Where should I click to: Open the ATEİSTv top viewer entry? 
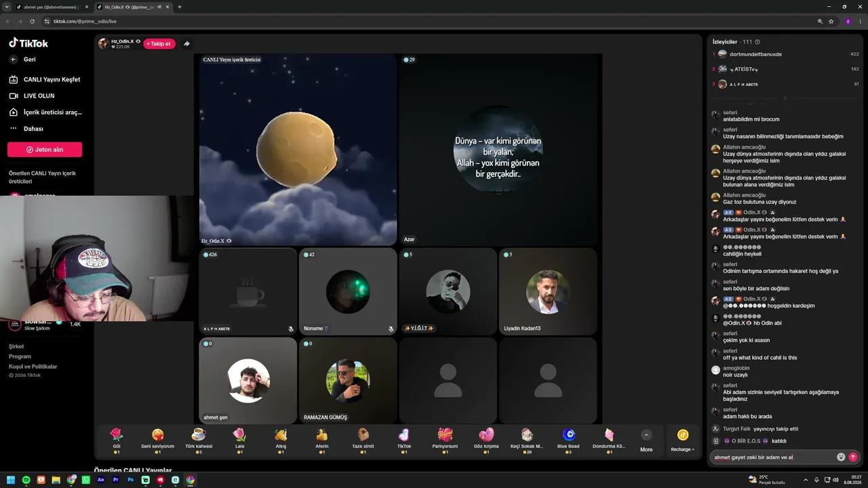785,69
